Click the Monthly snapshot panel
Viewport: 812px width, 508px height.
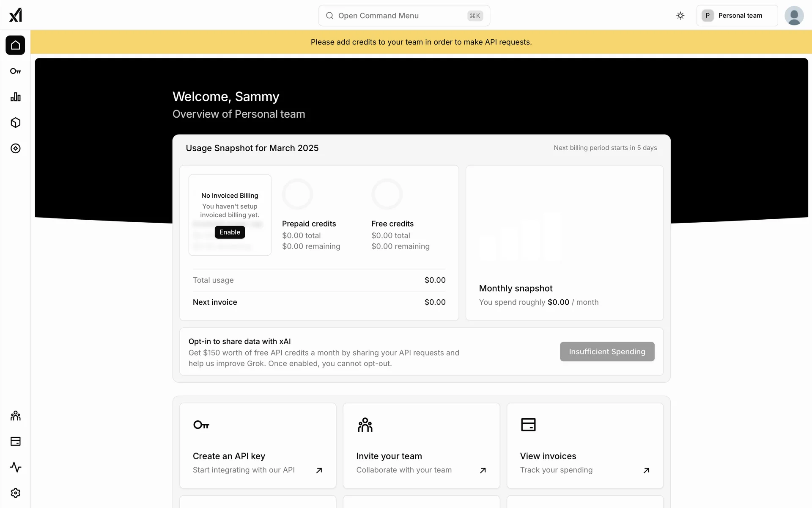click(564, 243)
